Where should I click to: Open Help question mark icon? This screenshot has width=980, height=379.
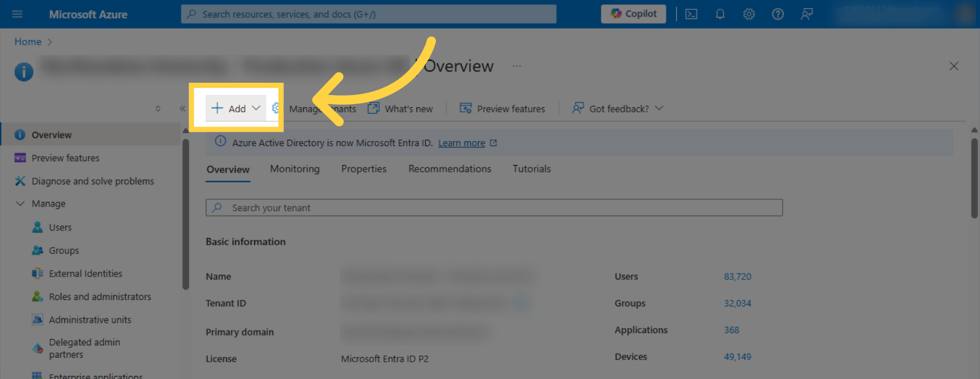click(x=778, y=14)
